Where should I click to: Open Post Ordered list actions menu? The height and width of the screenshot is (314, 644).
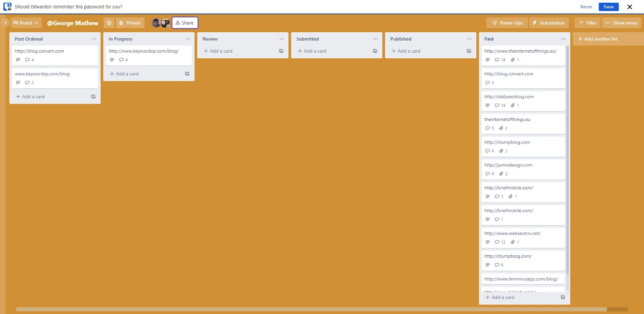[x=94, y=39]
